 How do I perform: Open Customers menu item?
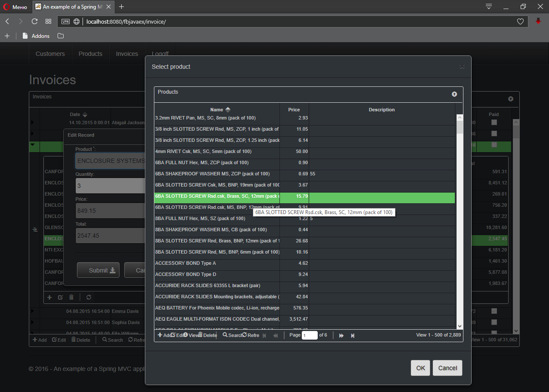tap(50, 54)
